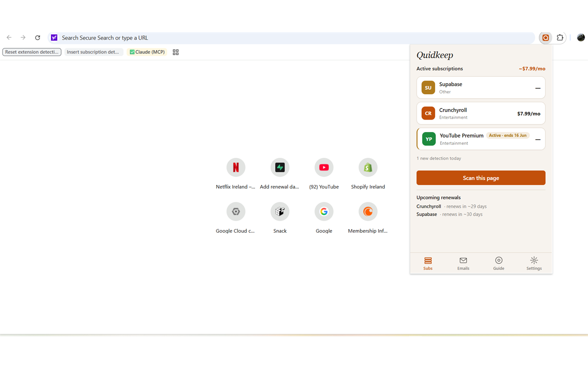
Task: Click the YP YouTube Premium avatar badge
Action: click(x=429, y=139)
